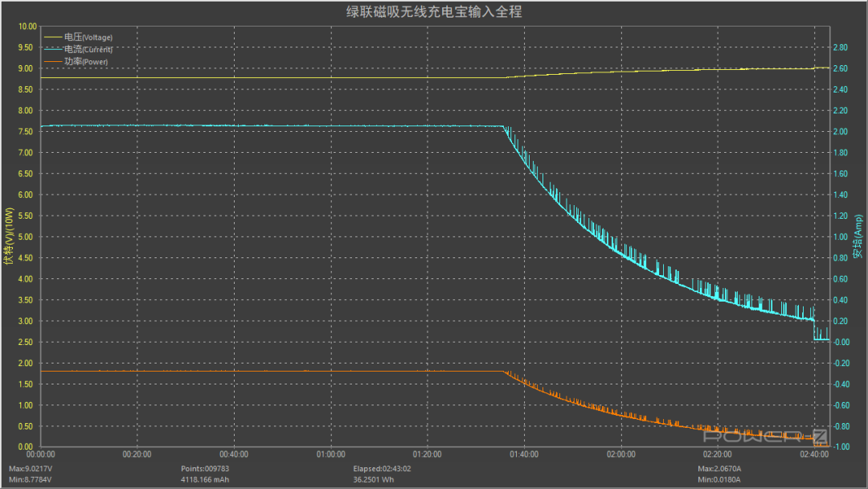Click the cyan current legend line swatch
The width and height of the screenshot is (868, 489).
point(53,49)
